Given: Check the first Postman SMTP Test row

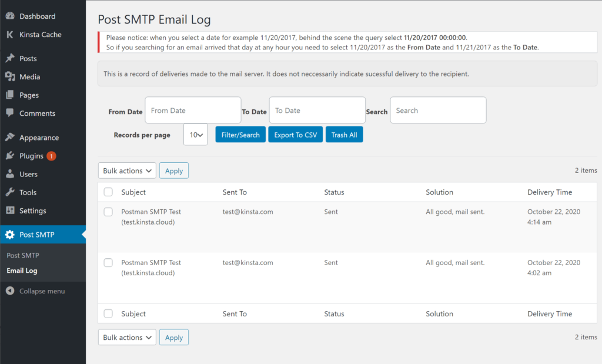Looking at the screenshot, I should (x=108, y=213).
